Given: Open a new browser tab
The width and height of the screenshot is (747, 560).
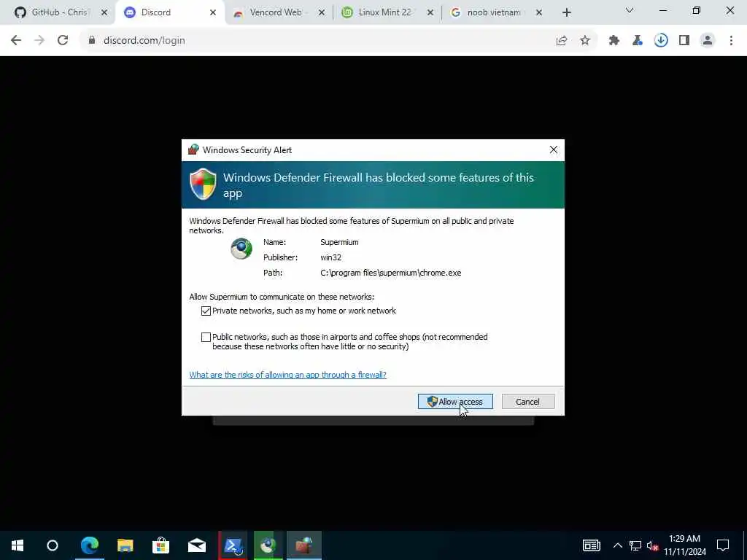Looking at the screenshot, I should pyautogui.click(x=566, y=12).
